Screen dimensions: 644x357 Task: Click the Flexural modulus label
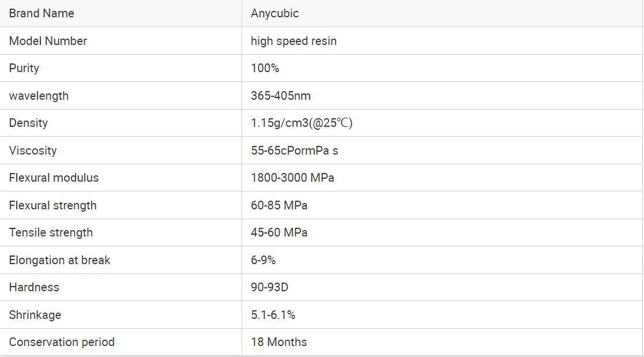click(54, 178)
